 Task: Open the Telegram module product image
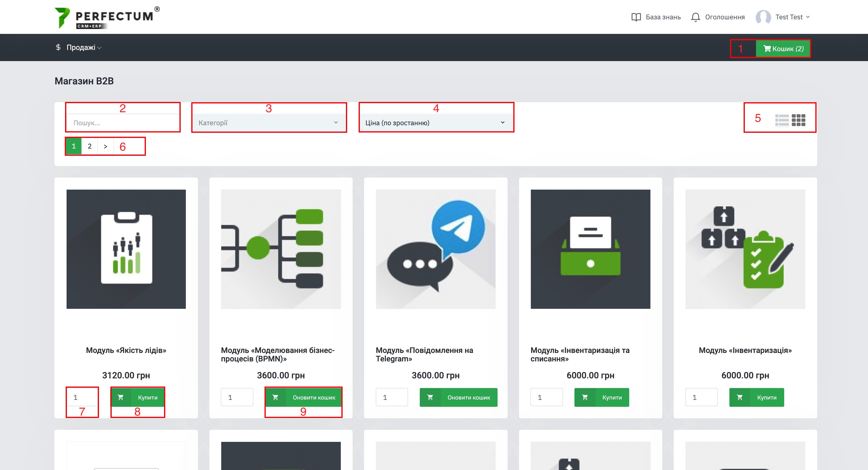point(435,249)
